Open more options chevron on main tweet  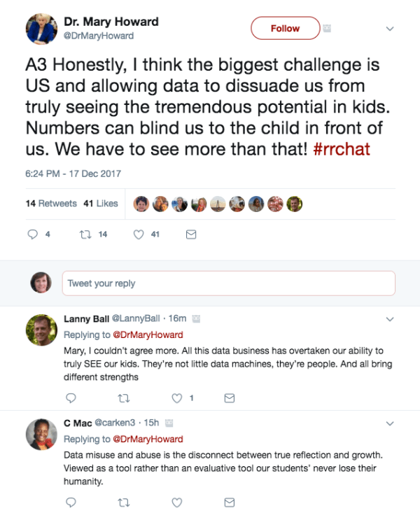[x=390, y=29]
